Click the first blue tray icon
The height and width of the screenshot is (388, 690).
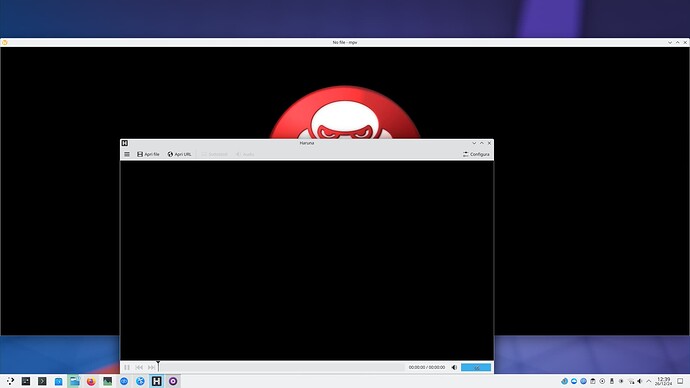pos(564,381)
